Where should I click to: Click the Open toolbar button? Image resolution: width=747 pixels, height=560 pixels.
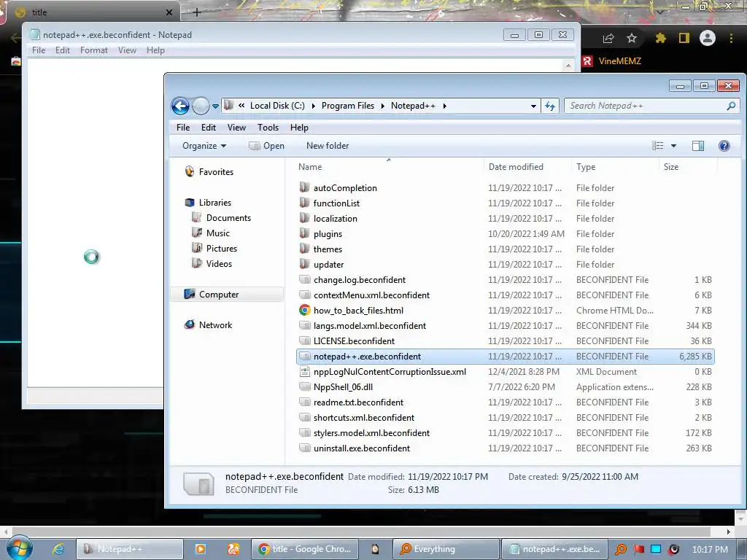click(267, 146)
